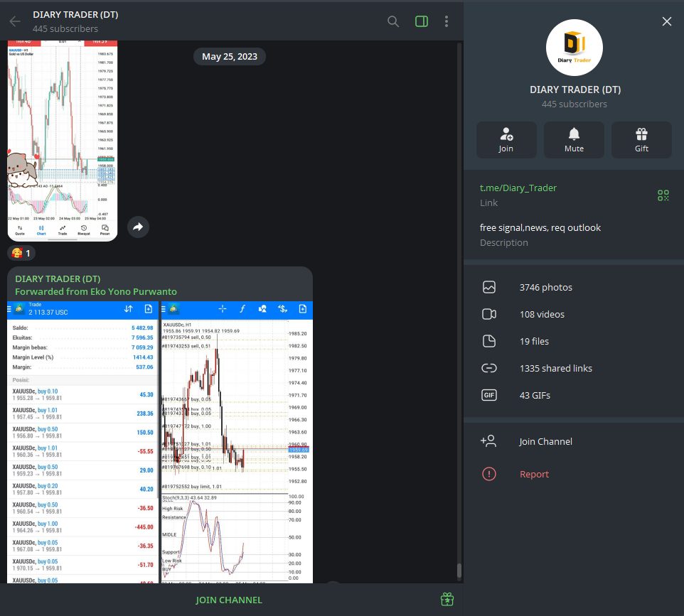This screenshot has width=684, height=616.
Task: Open the 108 videos section
Action: click(542, 315)
